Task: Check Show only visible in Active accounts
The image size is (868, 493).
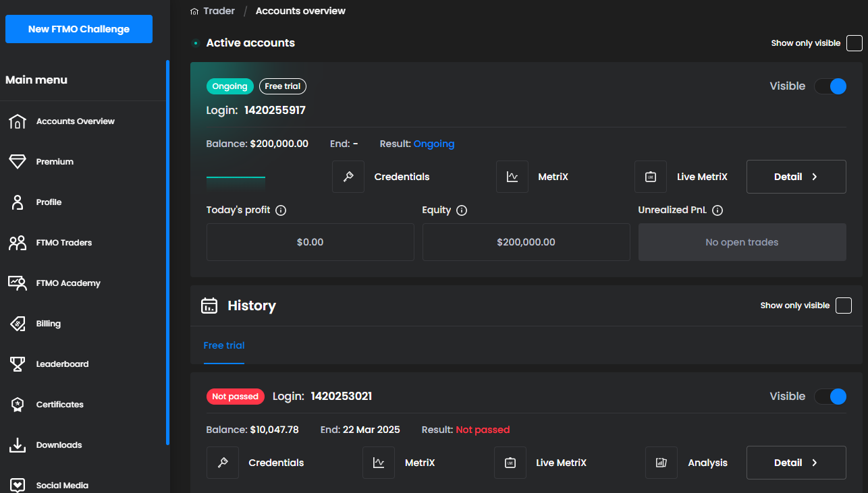Action: 855,43
